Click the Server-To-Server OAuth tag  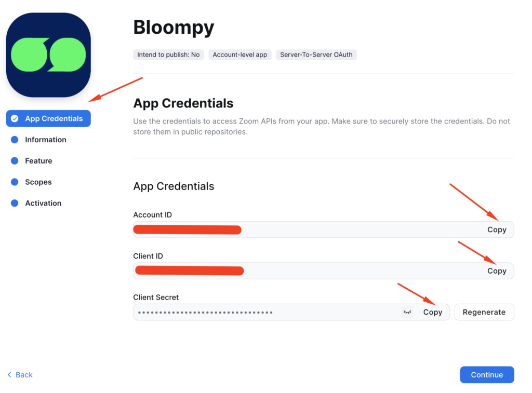point(316,55)
